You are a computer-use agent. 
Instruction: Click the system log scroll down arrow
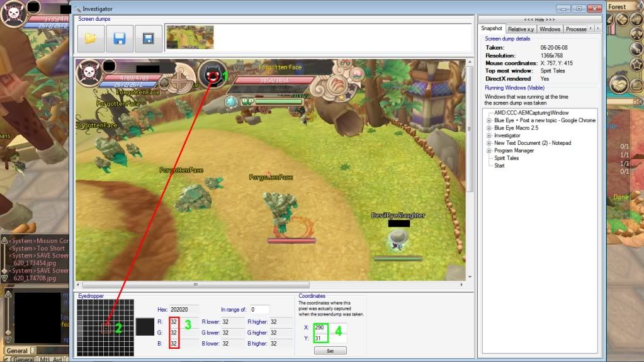pos(4,278)
